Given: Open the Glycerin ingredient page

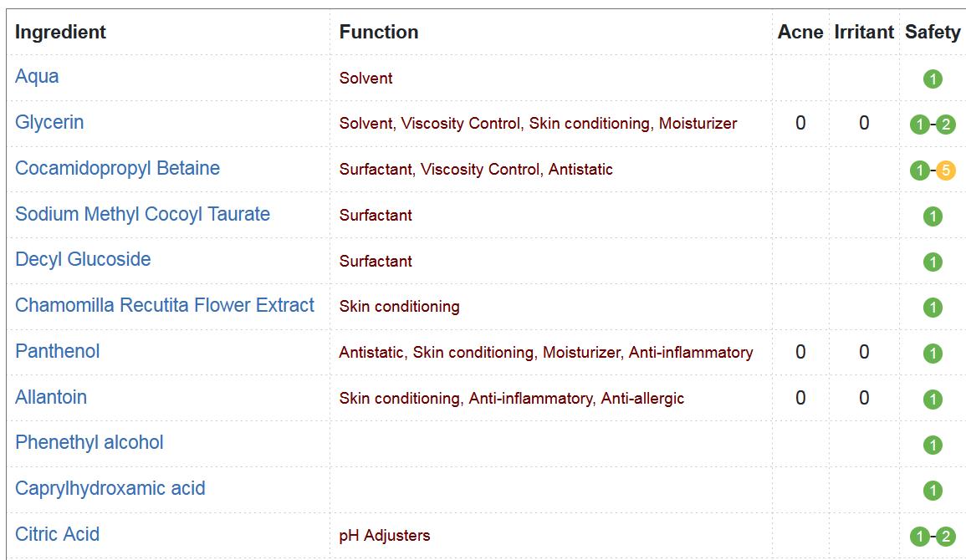Looking at the screenshot, I should click(49, 123).
